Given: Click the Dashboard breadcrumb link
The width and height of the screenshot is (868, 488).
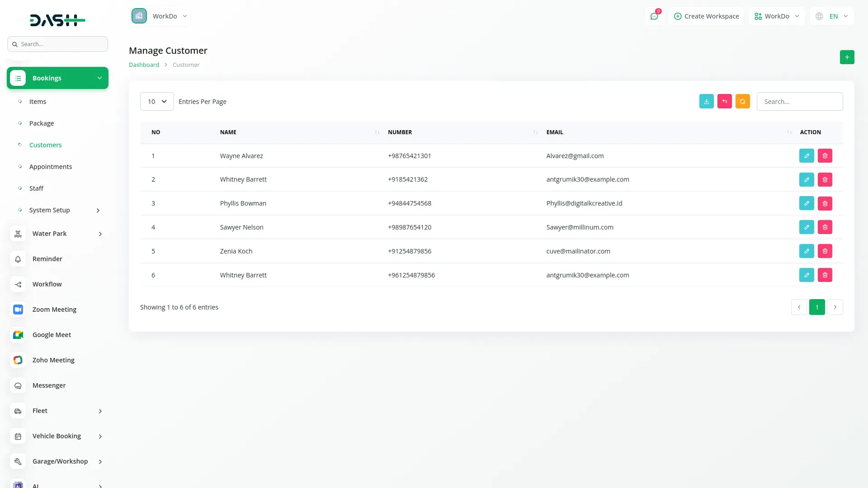Looking at the screenshot, I should (x=144, y=65).
